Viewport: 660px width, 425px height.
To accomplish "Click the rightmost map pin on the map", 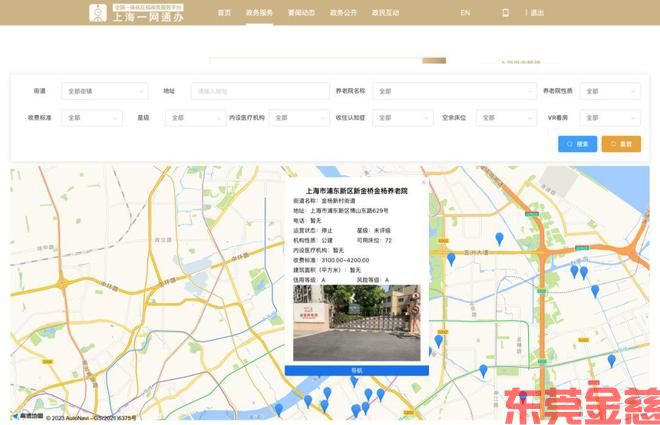I will [x=612, y=360].
